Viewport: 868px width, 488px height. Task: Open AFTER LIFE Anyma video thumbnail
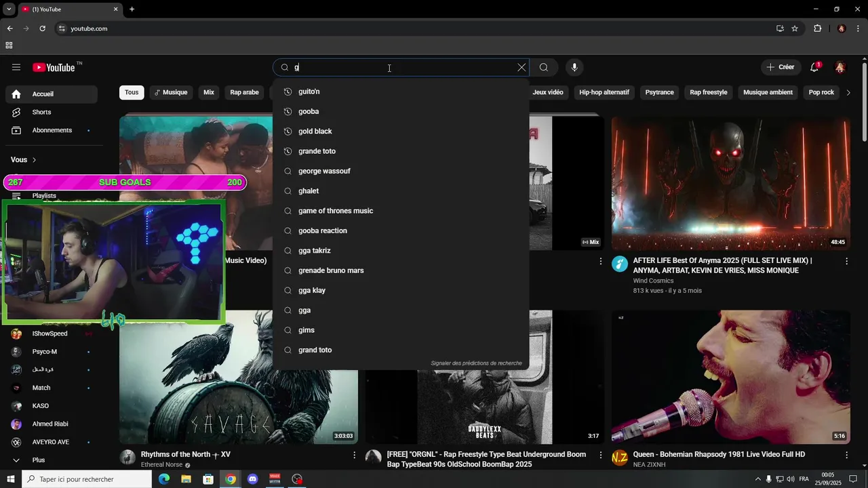731,183
